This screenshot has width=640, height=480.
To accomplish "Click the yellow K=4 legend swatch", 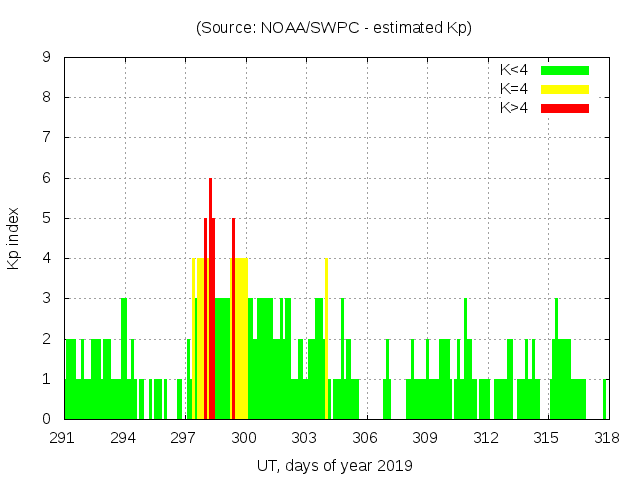I will 565,89.
